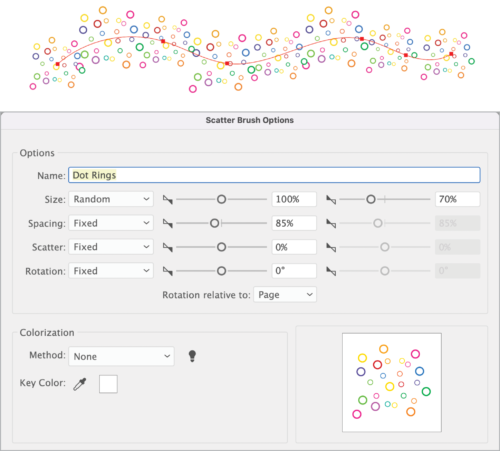The image size is (500, 451).
Task: Click the Rotation minimum slider arrow icon
Action: 168,271
